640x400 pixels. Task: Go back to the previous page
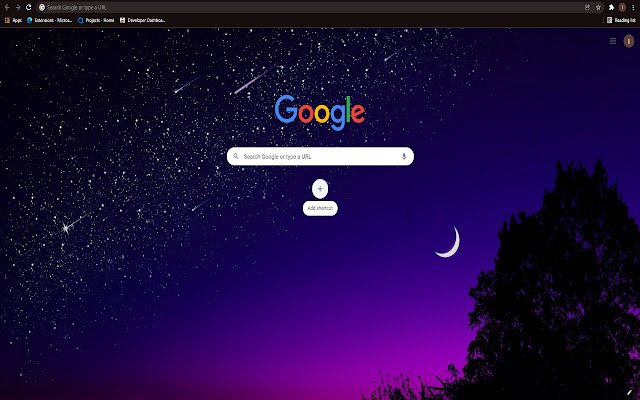[x=7, y=7]
